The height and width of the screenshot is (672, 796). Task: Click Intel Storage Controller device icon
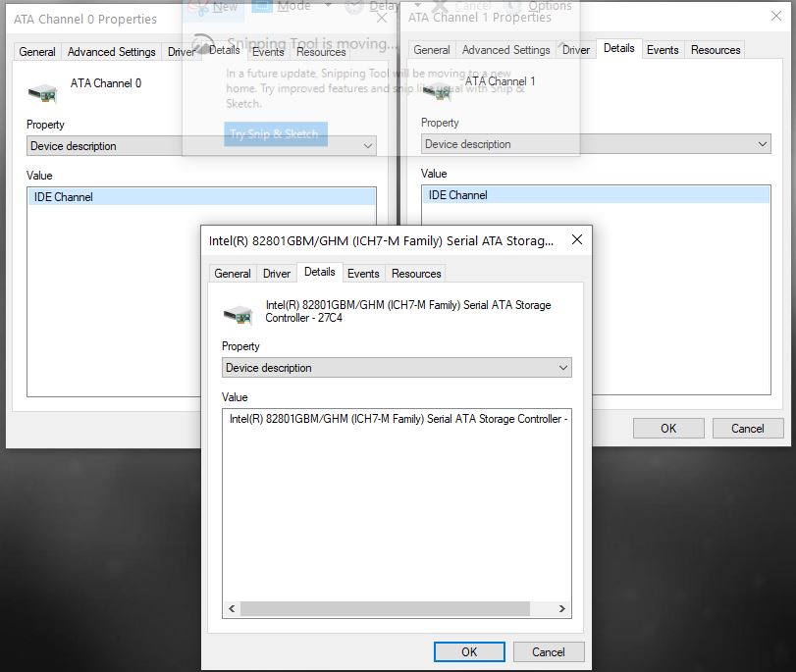(239, 315)
